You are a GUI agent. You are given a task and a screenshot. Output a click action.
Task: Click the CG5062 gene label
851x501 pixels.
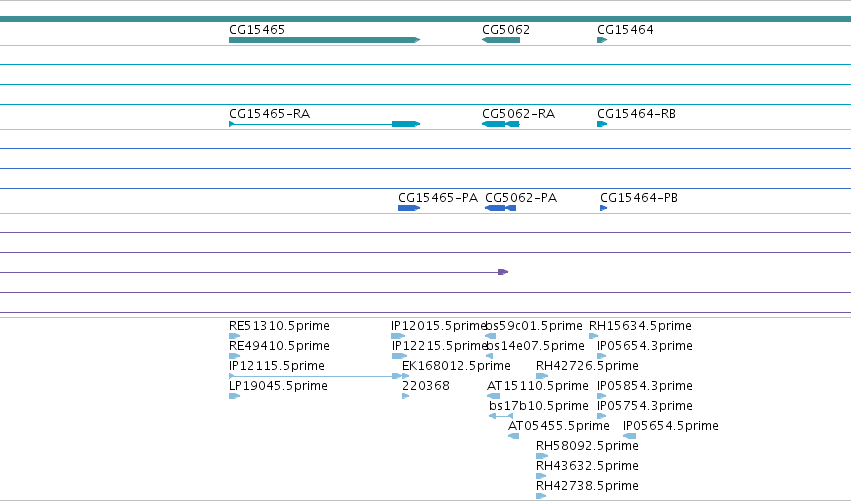[x=506, y=30]
